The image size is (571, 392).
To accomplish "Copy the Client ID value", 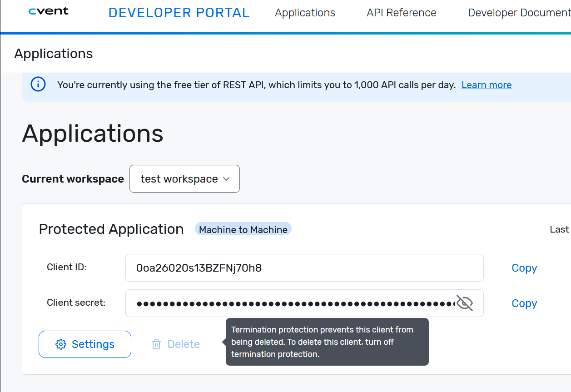I will (524, 268).
